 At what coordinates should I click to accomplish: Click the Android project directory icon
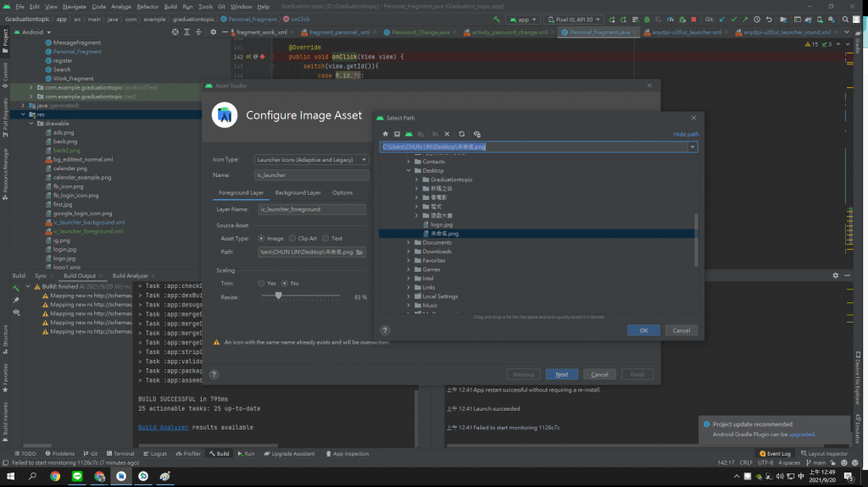[409, 134]
